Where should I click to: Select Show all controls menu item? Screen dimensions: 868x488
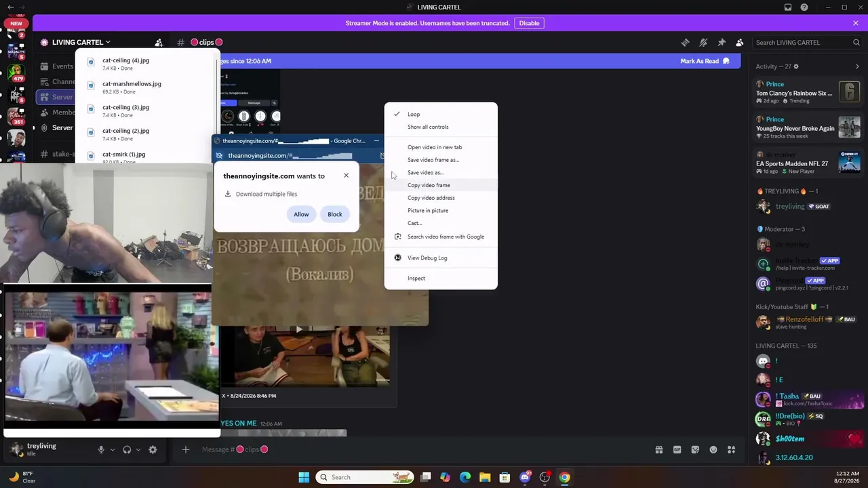pos(441,127)
